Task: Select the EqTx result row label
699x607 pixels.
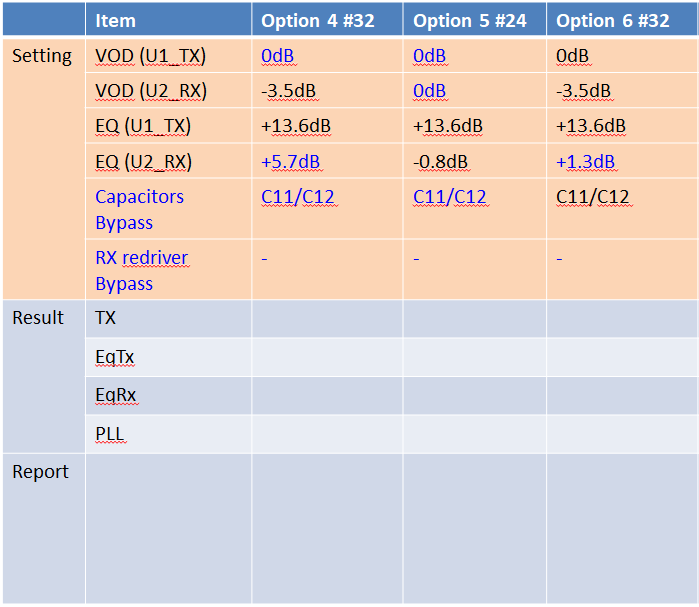Action: pyautogui.click(x=115, y=357)
